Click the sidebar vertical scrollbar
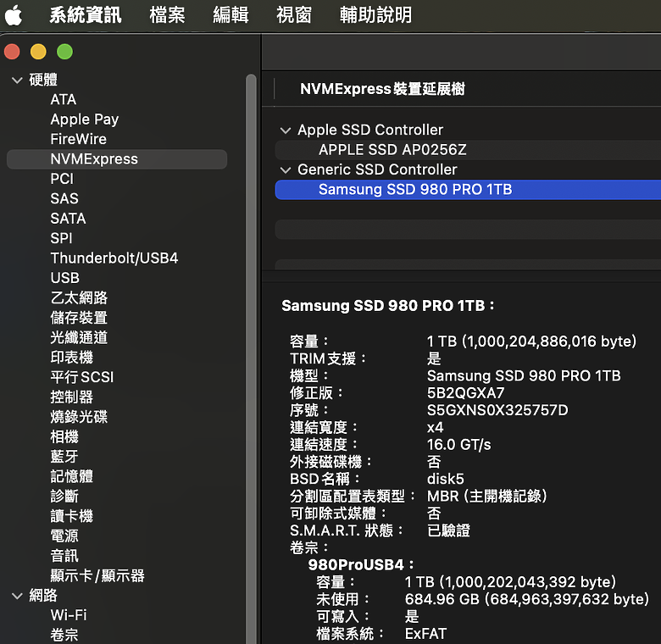The image size is (661, 644). (x=251, y=358)
